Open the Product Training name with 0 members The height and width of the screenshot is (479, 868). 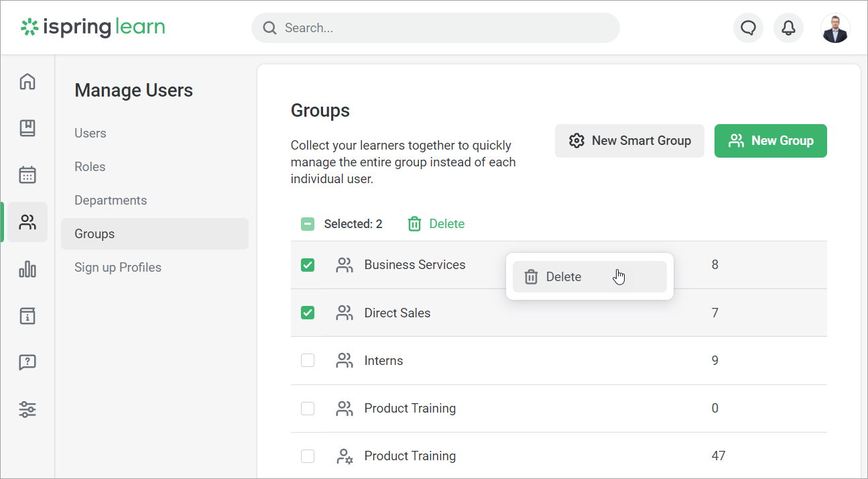(x=410, y=408)
